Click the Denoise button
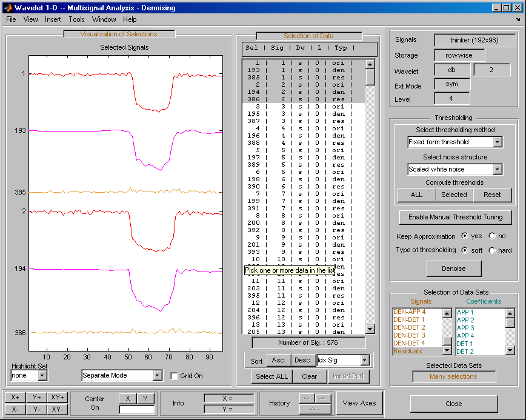 click(x=454, y=268)
